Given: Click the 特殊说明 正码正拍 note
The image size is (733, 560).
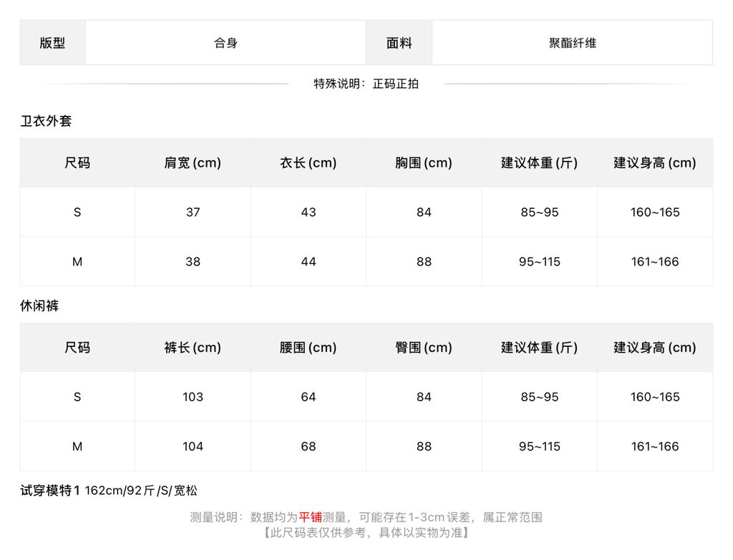Looking at the screenshot, I should pyautogui.click(x=366, y=84).
